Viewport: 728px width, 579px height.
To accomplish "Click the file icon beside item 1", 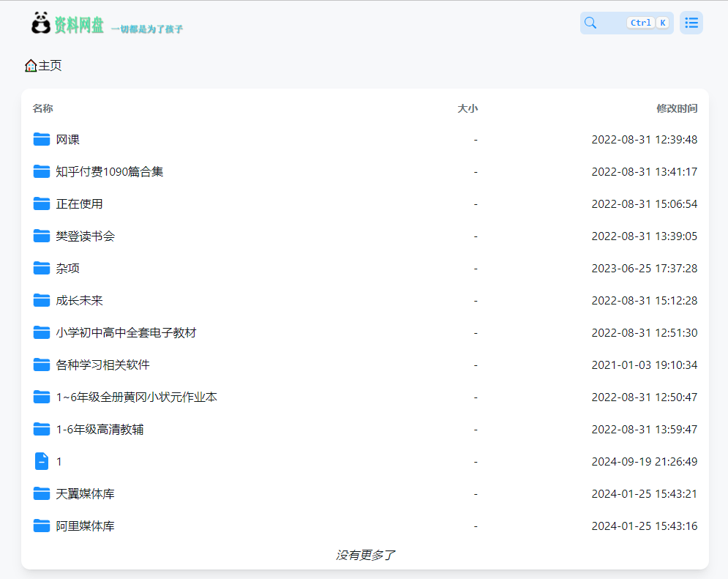I will (x=42, y=461).
